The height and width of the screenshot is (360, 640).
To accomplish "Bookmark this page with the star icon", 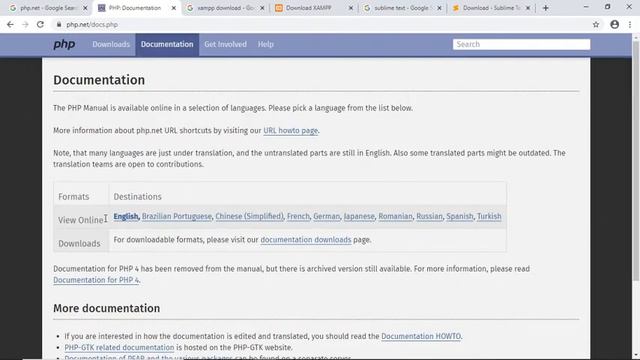I will [x=596, y=24].
